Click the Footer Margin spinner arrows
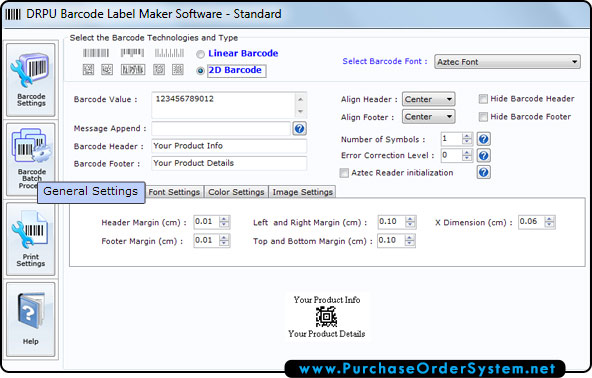592x378 pixels. click(x=224, y=240)
